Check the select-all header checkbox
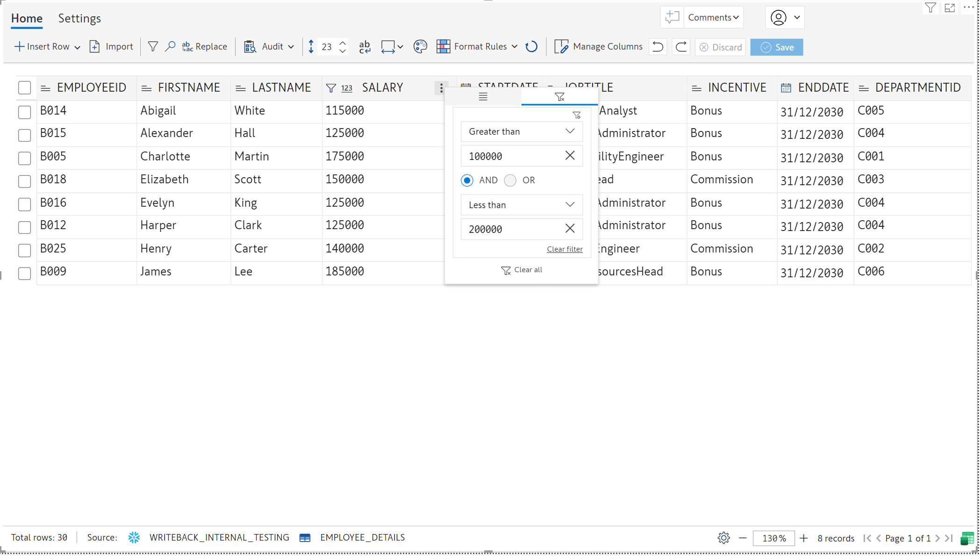 24,88
